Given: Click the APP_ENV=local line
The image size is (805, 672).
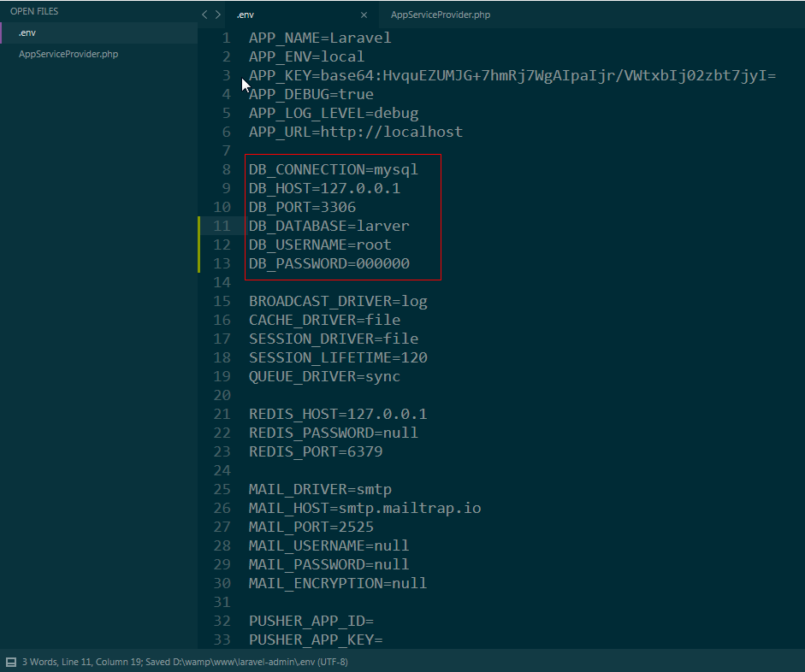Looking at the screenshot, I should click(x=306, y=56).
